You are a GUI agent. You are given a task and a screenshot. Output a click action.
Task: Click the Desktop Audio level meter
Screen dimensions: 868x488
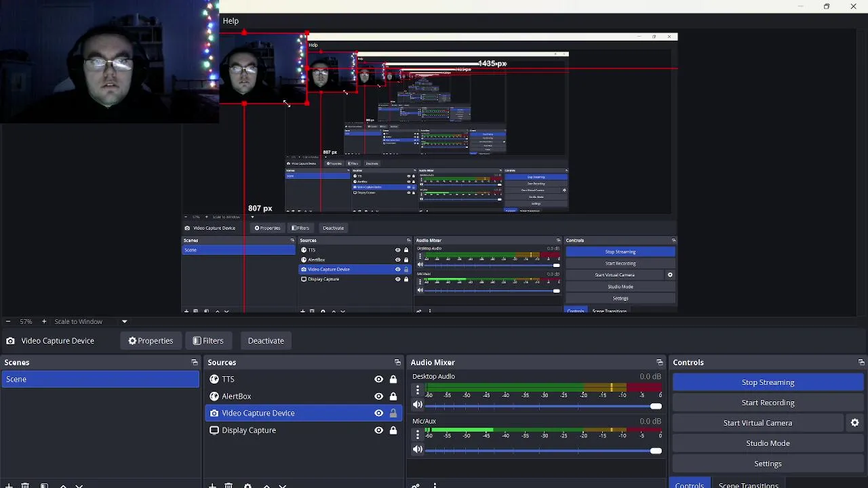point(544,387)
